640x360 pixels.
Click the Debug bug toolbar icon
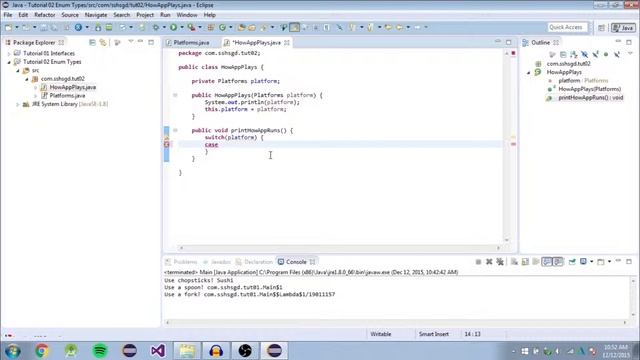(156, 27)
